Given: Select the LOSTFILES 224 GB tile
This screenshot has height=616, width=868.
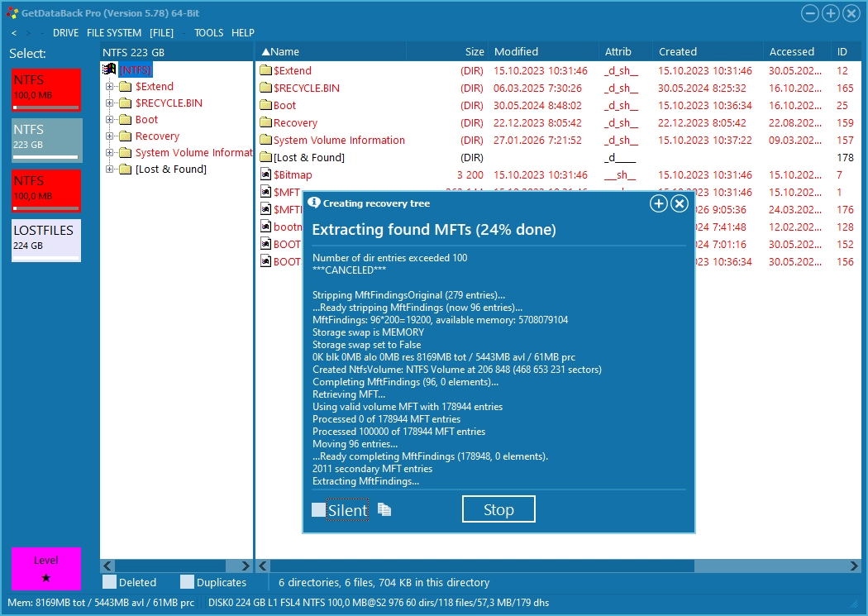Looking at the screenshot, I should [x=46, y=241].
